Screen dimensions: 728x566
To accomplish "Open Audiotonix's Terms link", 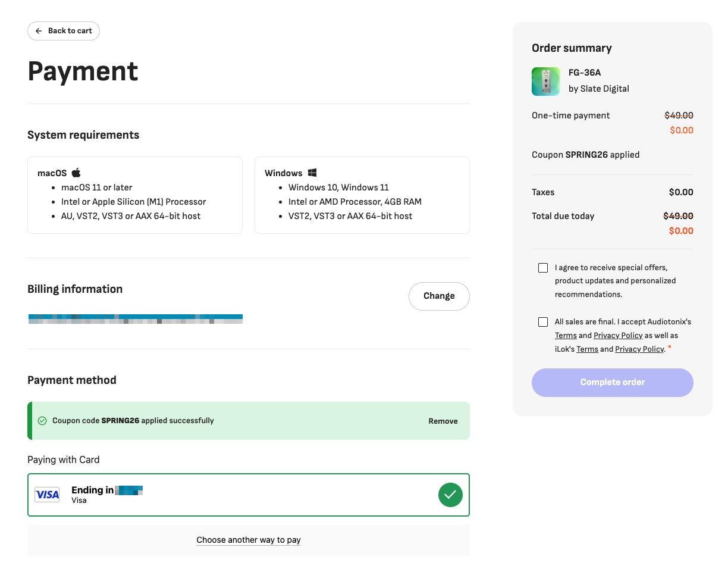I will [x=566, y=336].
